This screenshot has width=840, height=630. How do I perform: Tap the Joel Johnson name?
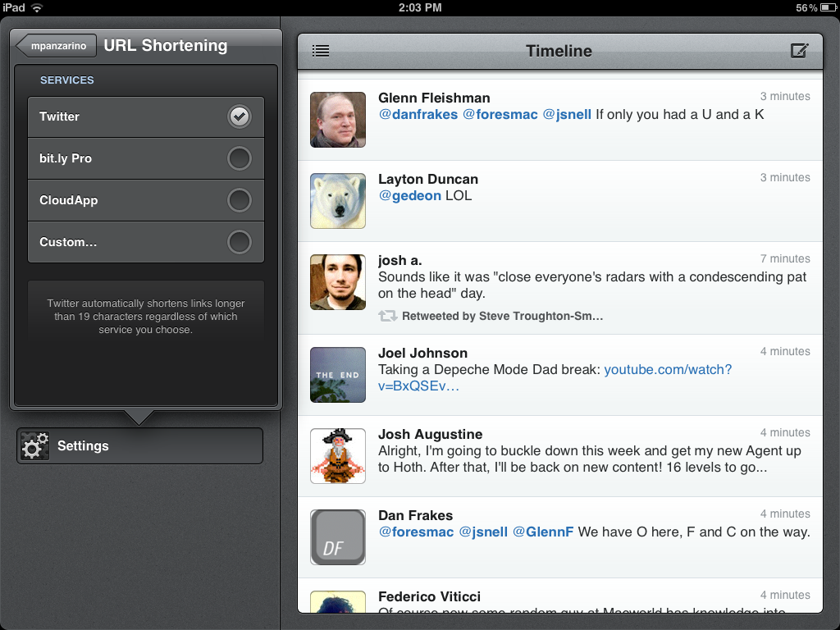pos(422,353)
